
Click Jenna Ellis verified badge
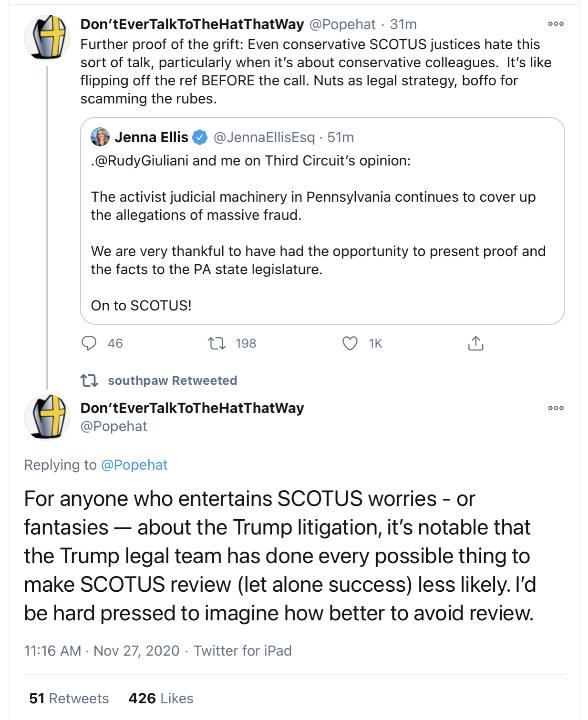(x=200, y=137)
